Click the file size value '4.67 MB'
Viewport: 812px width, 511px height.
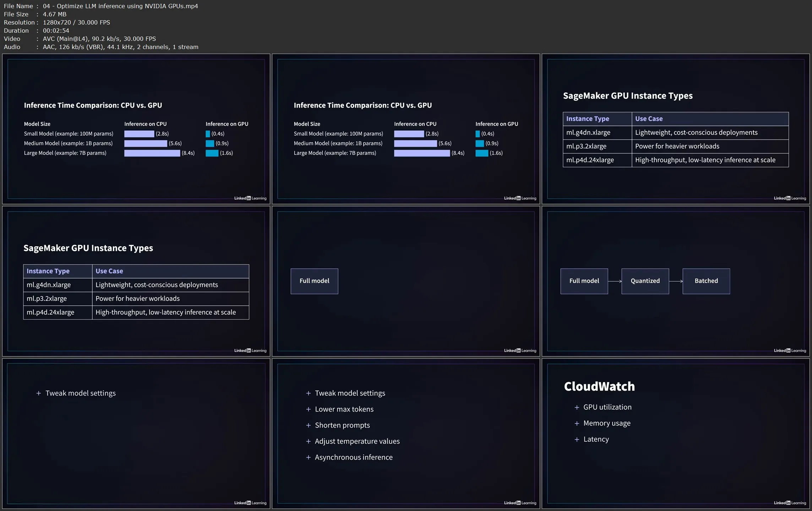point(55,14)
